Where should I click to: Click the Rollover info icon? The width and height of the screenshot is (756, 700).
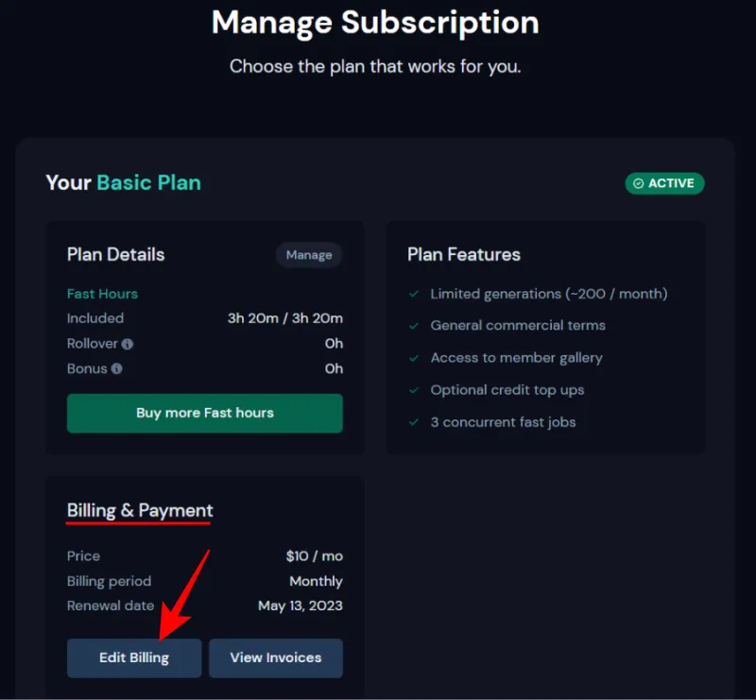click(x=128, y=344)
